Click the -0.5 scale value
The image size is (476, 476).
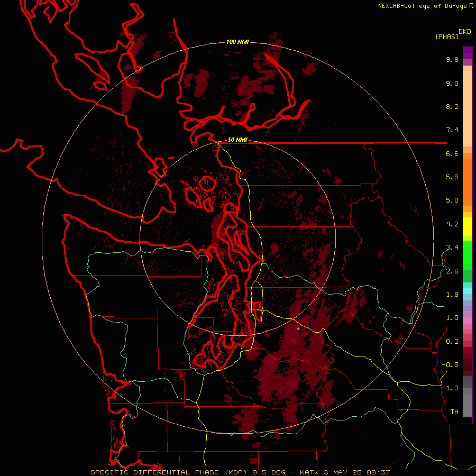click(450, 365)
